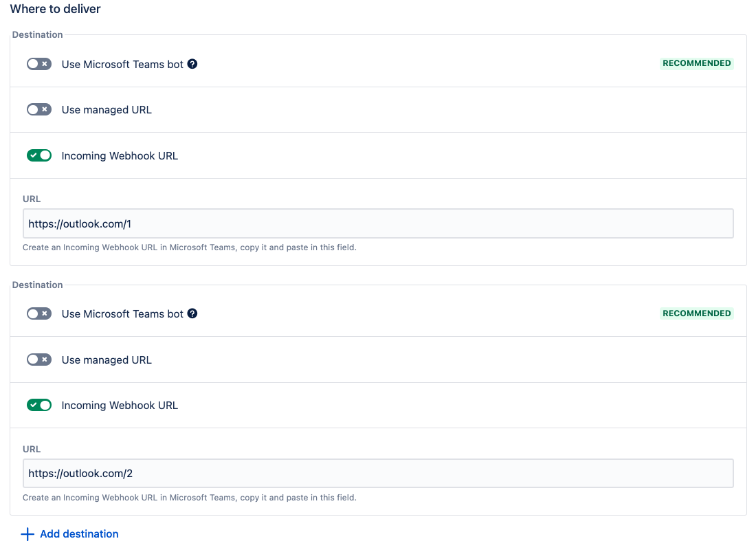Screen dimensions: 756x552
Task: Click RECOMMENDED badge in first destination
Action: [696, 63]
